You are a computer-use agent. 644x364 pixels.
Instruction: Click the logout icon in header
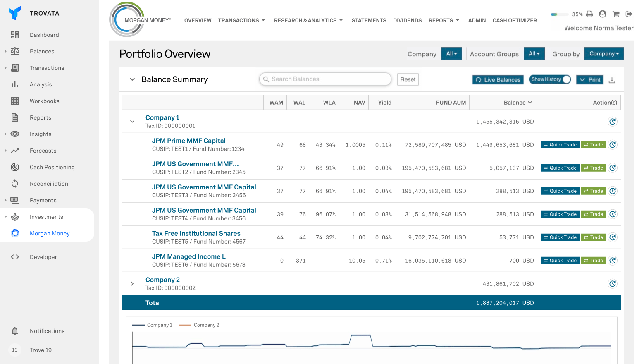coord(629,14)
